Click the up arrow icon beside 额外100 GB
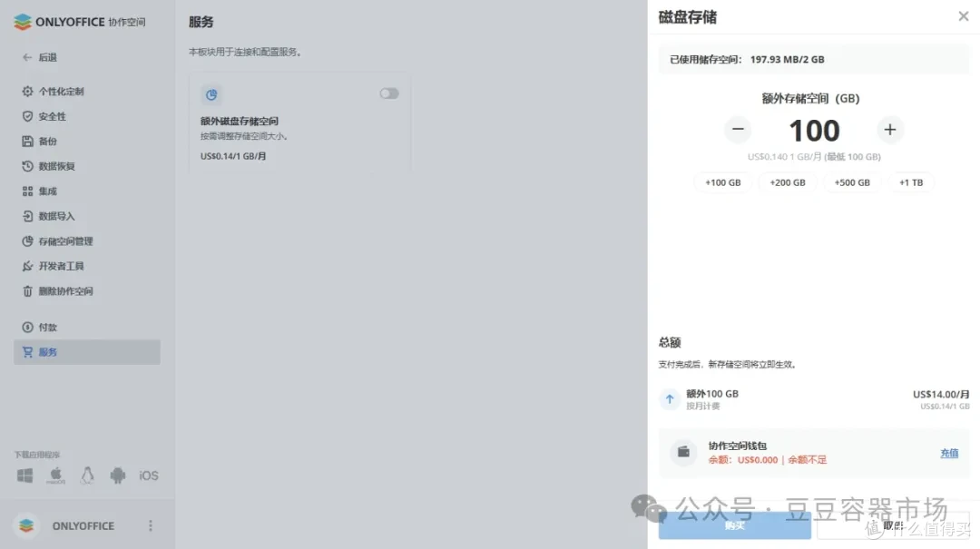Screen dimensions: 980x549 [670, 399]
